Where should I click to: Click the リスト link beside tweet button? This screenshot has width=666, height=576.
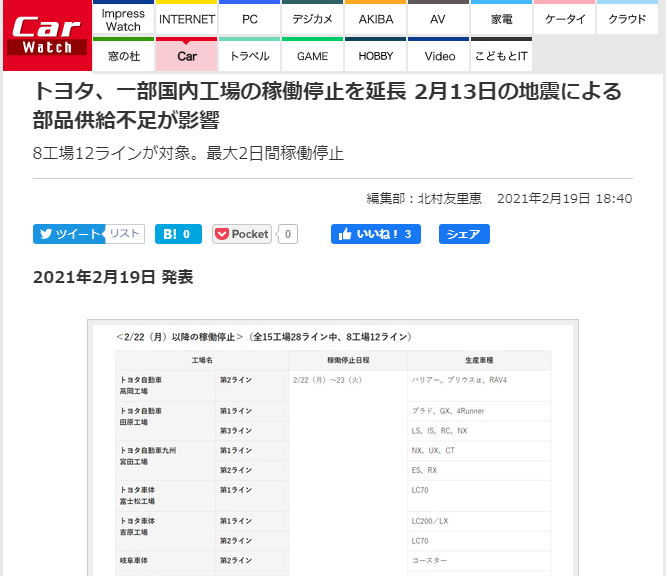[x=125, y=234]
